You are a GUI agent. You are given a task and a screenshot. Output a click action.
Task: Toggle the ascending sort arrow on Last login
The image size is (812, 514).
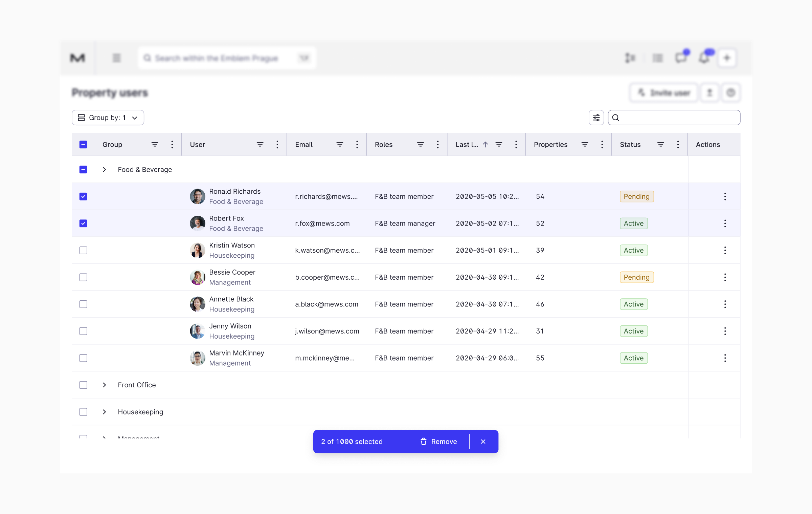click(x=485, y=145)
